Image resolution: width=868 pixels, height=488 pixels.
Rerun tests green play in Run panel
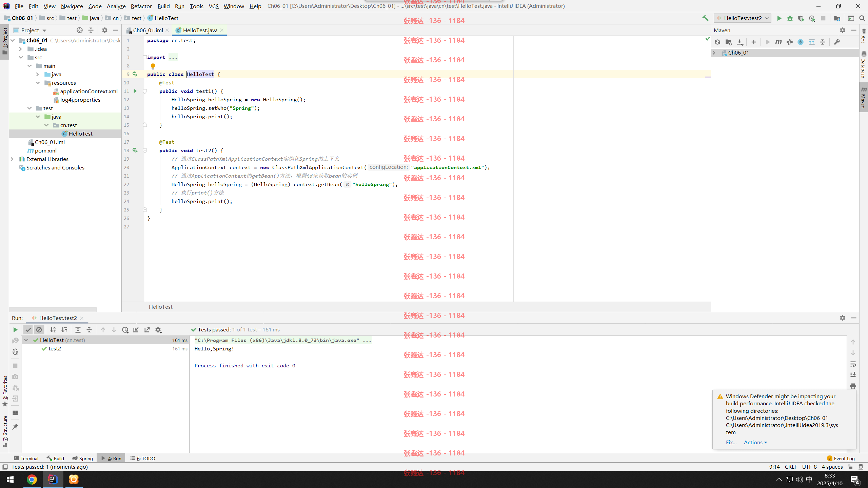tap(15, 330)
